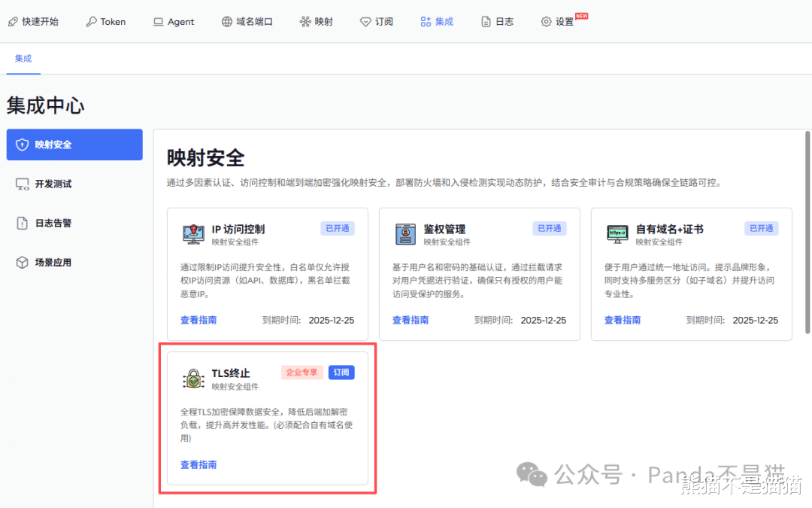The height and width of the screenshot is (508, 812).
Task: Click the diamond icon beside 订阅
Action: point(365,22)
